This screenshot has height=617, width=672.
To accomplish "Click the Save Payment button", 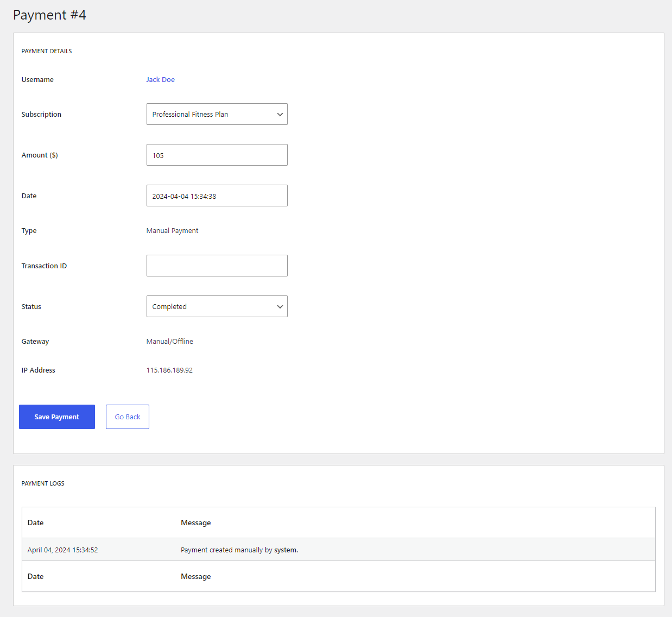I will point(57,417).
